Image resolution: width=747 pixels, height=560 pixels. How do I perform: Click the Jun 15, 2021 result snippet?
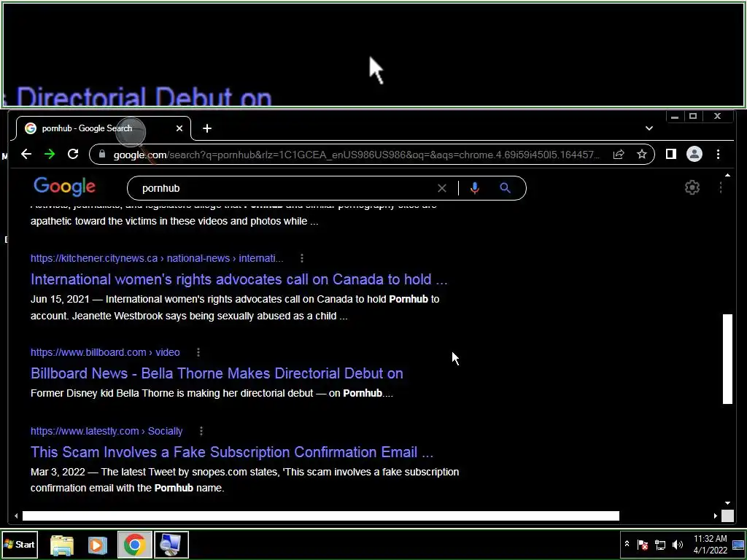(x=235, y=308)
